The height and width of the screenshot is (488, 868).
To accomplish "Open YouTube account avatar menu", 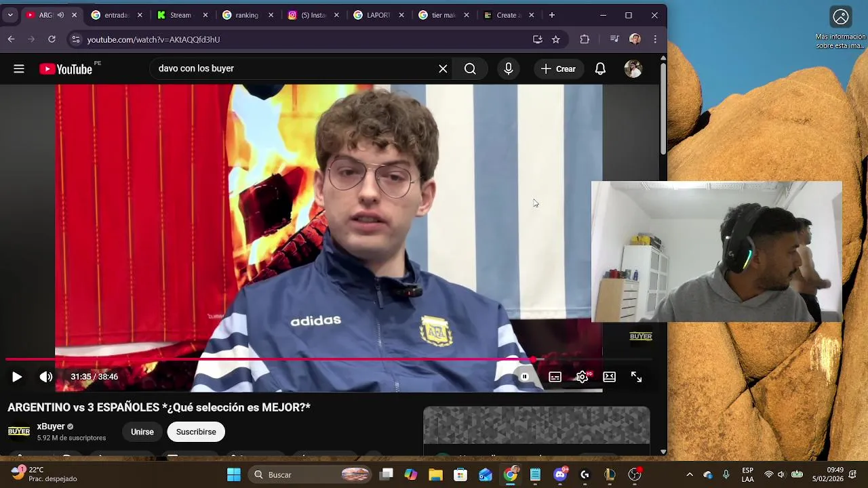I will tap(633, 68).
